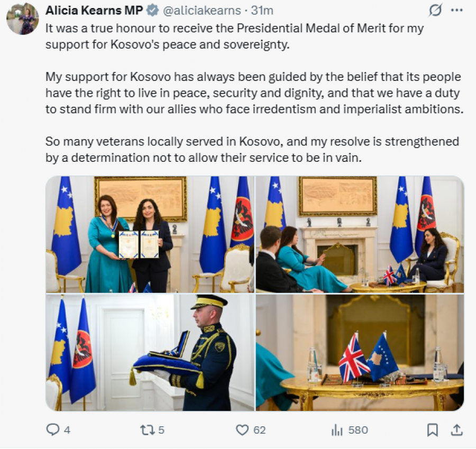
Task: Bookmark this tweet
Action: [432, 430]
